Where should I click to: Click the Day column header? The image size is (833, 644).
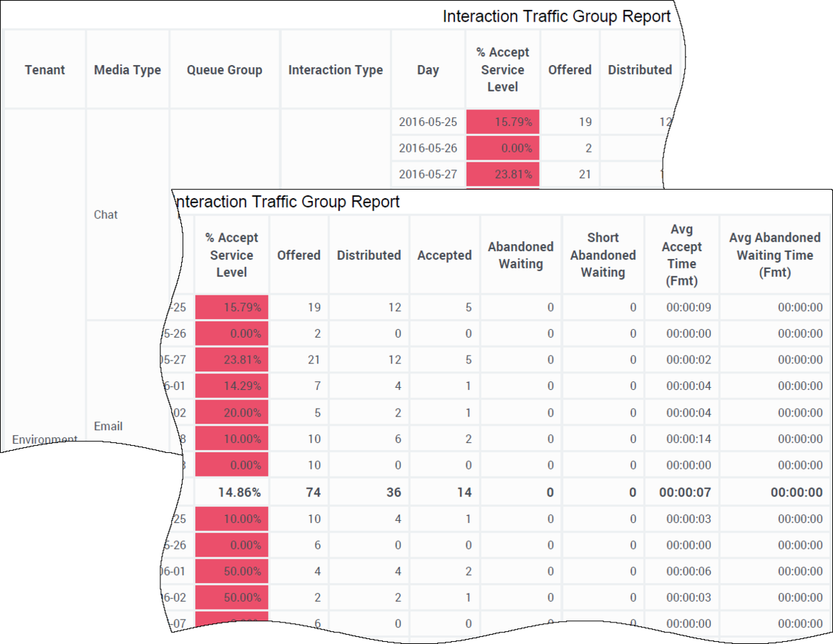click(428, 69)
